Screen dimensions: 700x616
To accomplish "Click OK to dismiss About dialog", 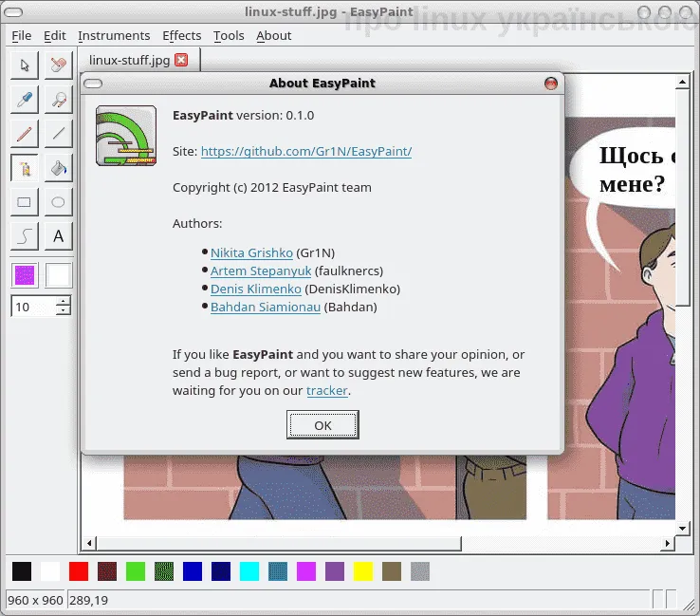I will tap(322, 425).
